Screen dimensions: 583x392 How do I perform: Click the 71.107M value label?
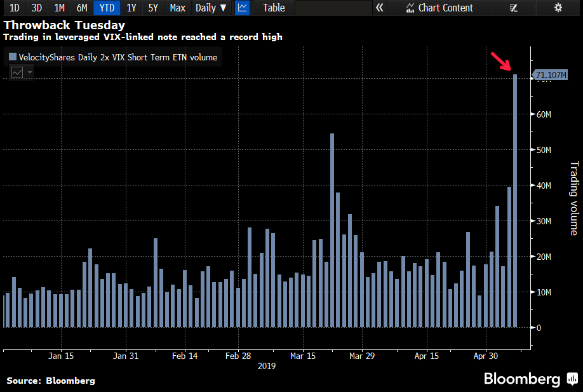click(551, 76)
